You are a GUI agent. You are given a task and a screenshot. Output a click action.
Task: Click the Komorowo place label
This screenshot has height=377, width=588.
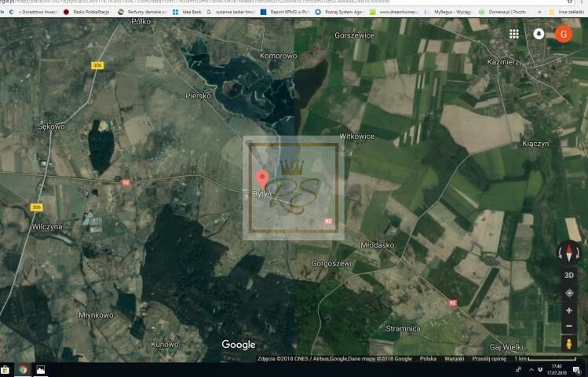point(278,56)
